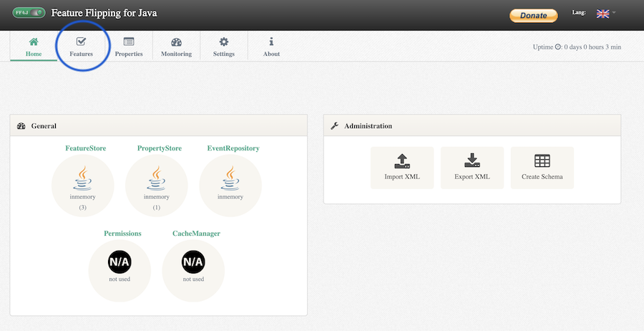644x331 pixels.
Task: Open the PropertyStore heading link
Action: coord(160,148)
